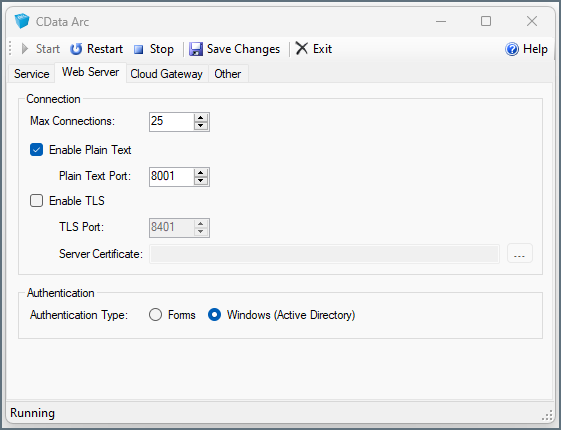Click inside the Plain Text Port field
This screenshot has width=561, height=430.
pos(172,176)
